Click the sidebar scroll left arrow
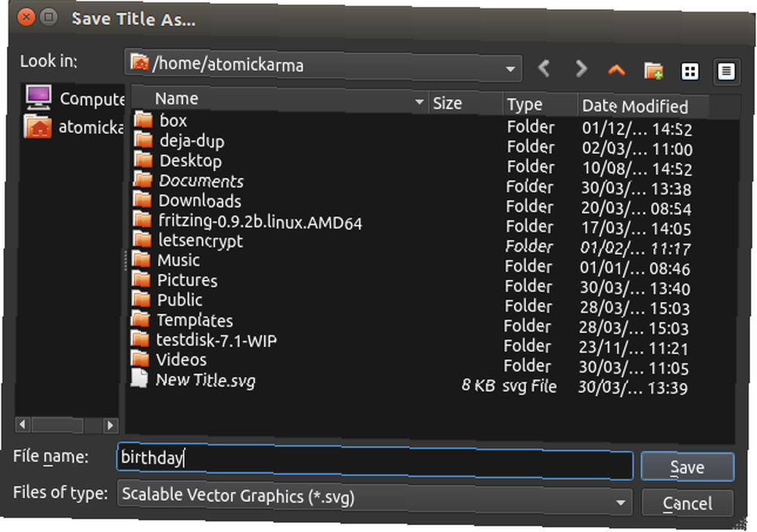Screen dimensions: 757x532 (x=22, y=425)
